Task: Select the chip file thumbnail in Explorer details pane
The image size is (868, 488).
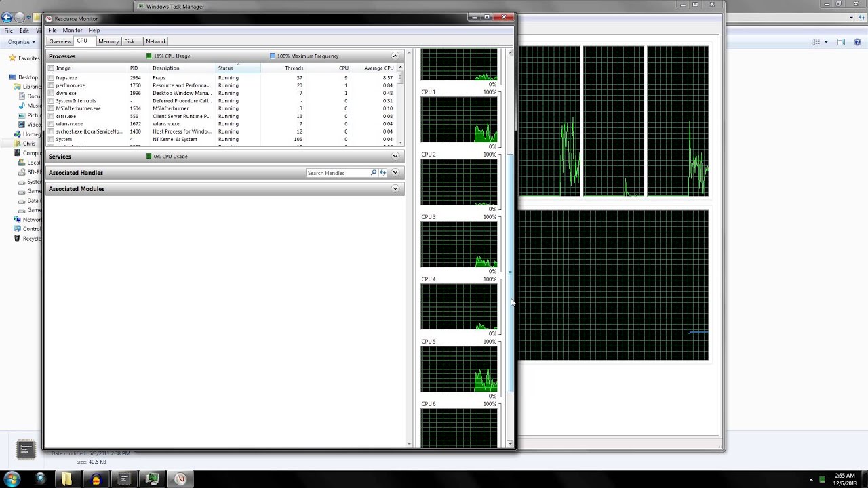Action: pyautogui.click(x=26, y=449)
